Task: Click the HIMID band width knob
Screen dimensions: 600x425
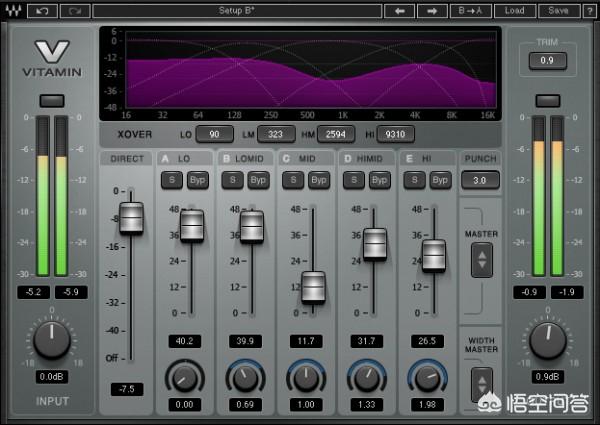Action: pos(366,378)
